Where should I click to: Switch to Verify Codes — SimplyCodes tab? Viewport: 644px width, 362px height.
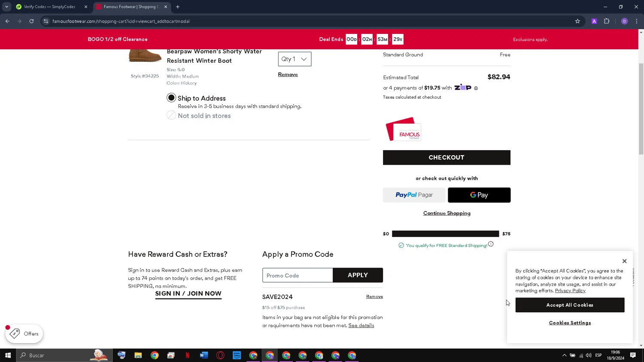point(49,7)
